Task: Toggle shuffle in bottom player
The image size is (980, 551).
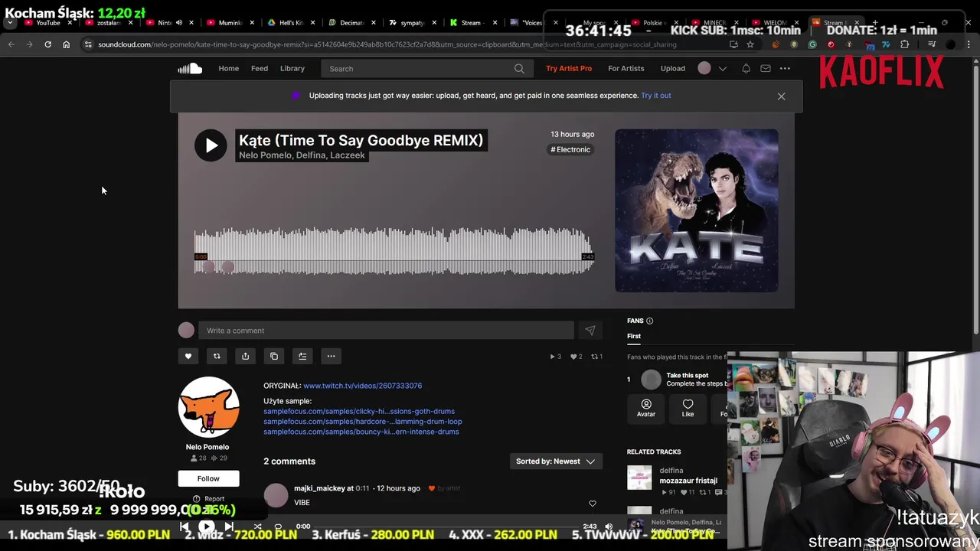Action: click(257, 527)
